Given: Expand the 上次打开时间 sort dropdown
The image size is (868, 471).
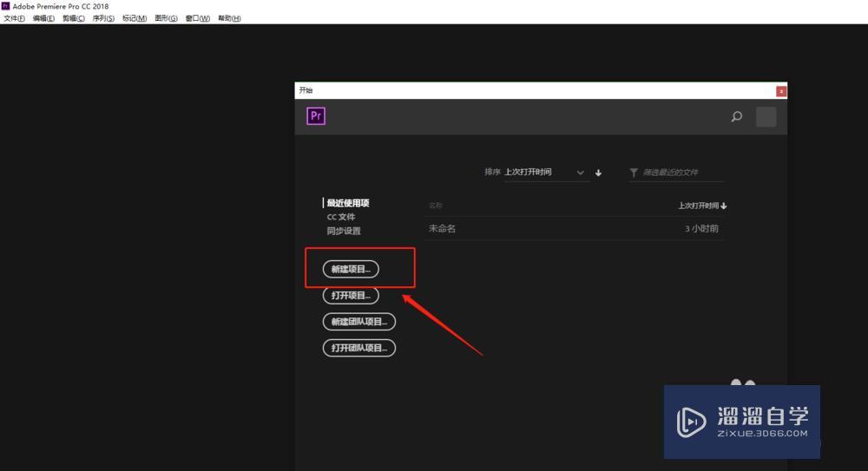Looking at the screenshot, I should pos(545,172).
